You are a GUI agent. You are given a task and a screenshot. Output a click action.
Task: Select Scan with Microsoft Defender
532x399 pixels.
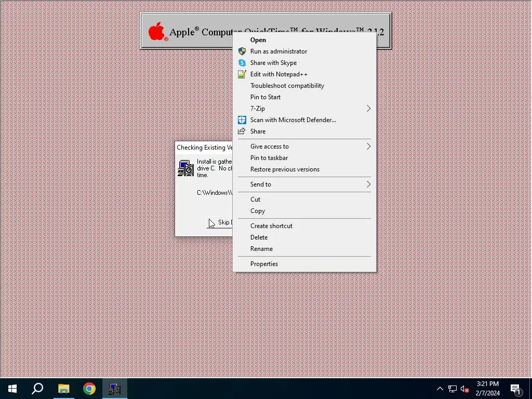coord(304,120)
